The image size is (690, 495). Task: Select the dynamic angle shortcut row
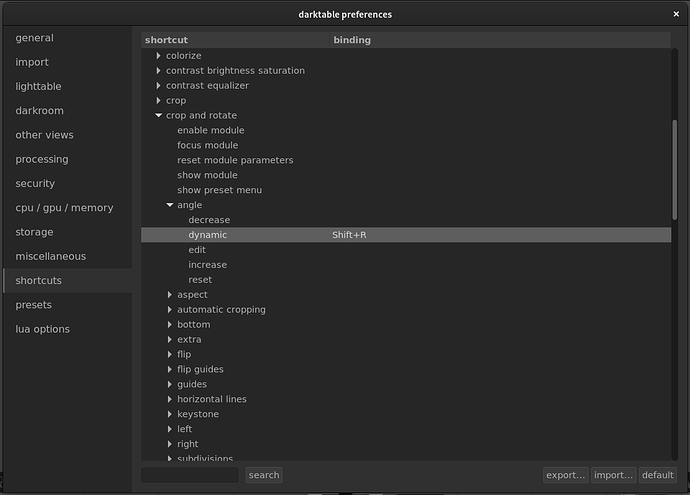pos(406,235)
